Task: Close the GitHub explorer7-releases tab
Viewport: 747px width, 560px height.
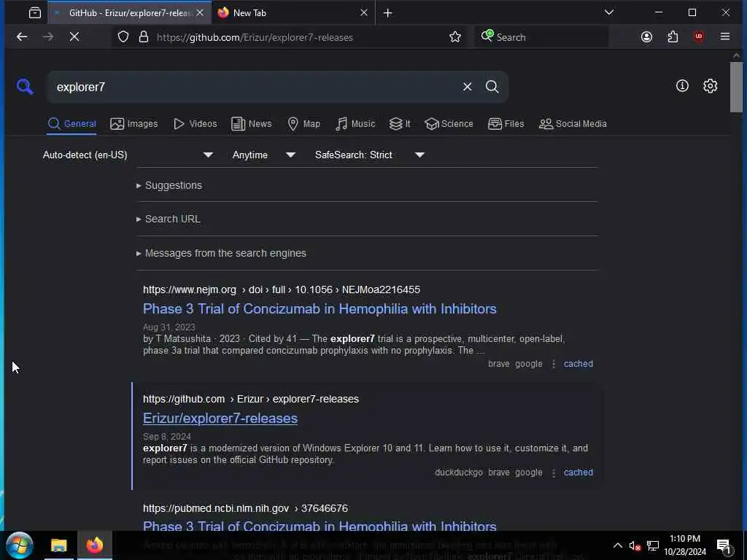Action: 200,13
